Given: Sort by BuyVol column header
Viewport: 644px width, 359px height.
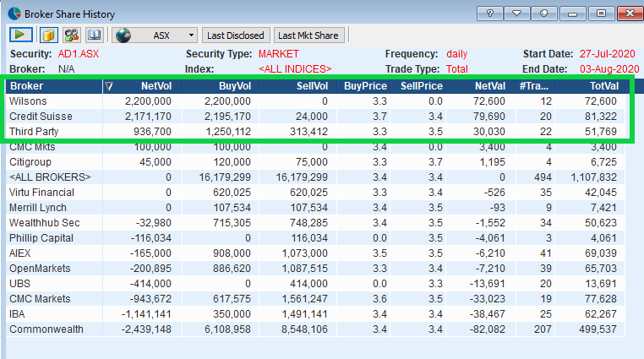Looking at the screenshot, I should click(x=221, y=86).
